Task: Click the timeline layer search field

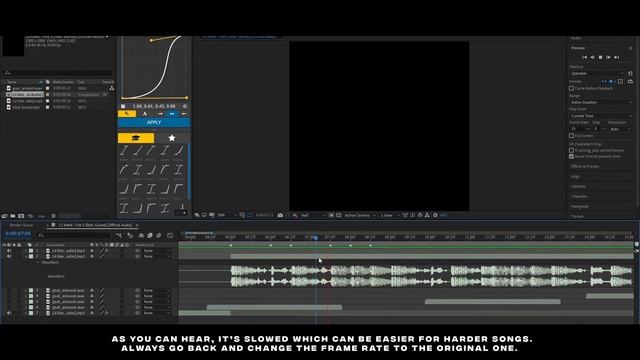Action: (x=74, y=235)
